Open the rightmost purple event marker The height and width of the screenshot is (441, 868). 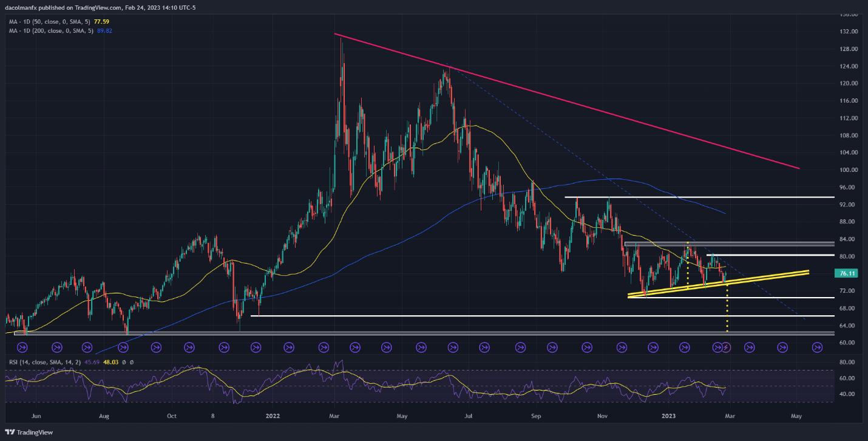pyautogui.click(x=817, y=347)
